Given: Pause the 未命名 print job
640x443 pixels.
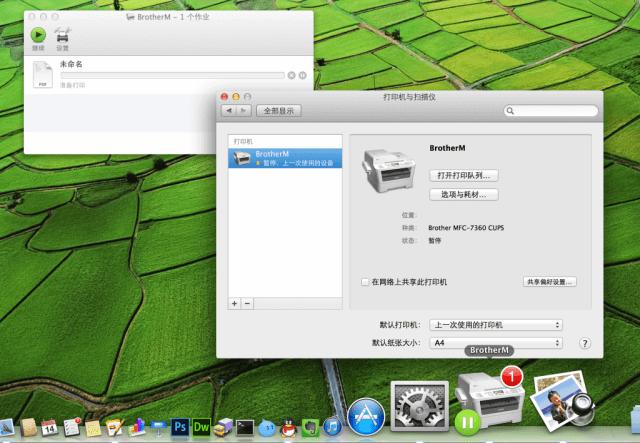Looking at the screenshot, I should tap(302, 75).
